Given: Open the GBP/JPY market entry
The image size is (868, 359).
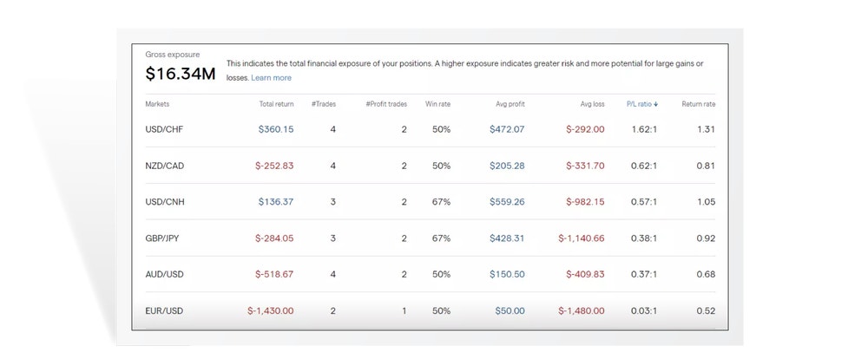Looking at the screenshot, I should (x=164, y=238).
